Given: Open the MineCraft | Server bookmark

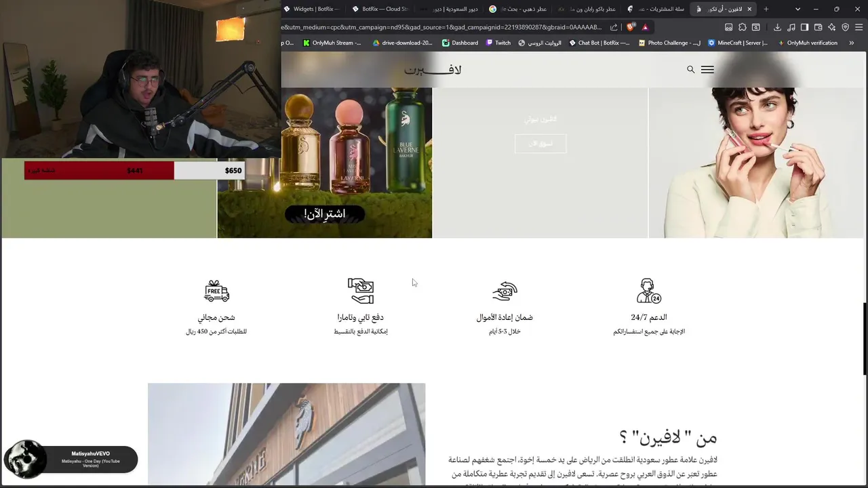Looking at the screenshot, I should pos(738,43).
